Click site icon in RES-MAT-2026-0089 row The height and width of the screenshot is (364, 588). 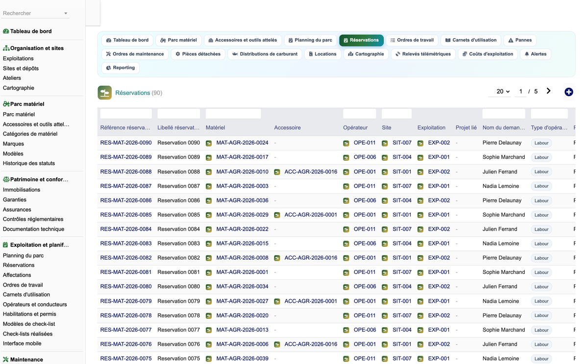[385, 157]
